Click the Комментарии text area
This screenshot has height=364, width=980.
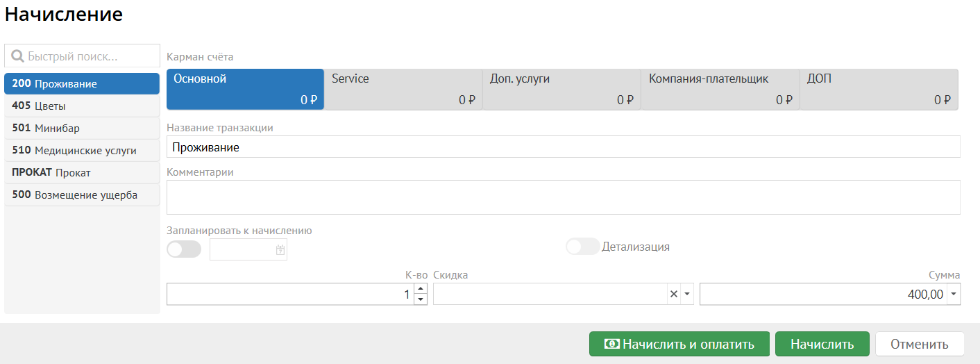click(x=564, y=197)
